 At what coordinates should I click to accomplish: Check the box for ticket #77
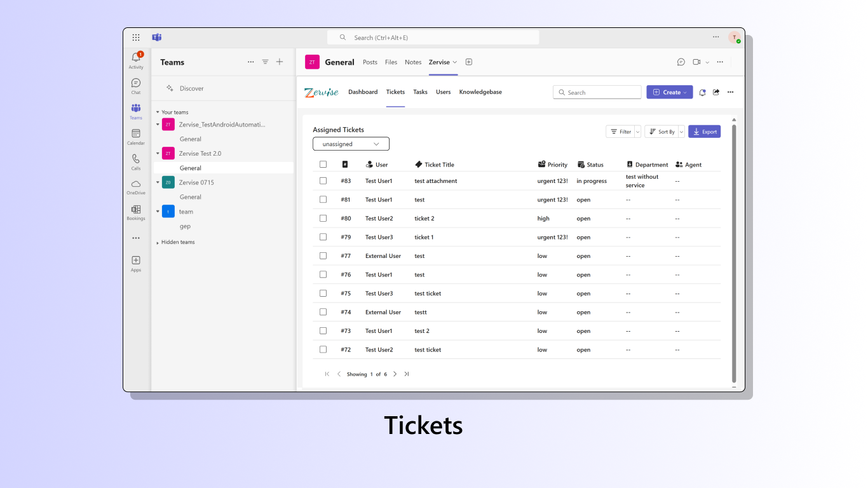click(323, 256)
